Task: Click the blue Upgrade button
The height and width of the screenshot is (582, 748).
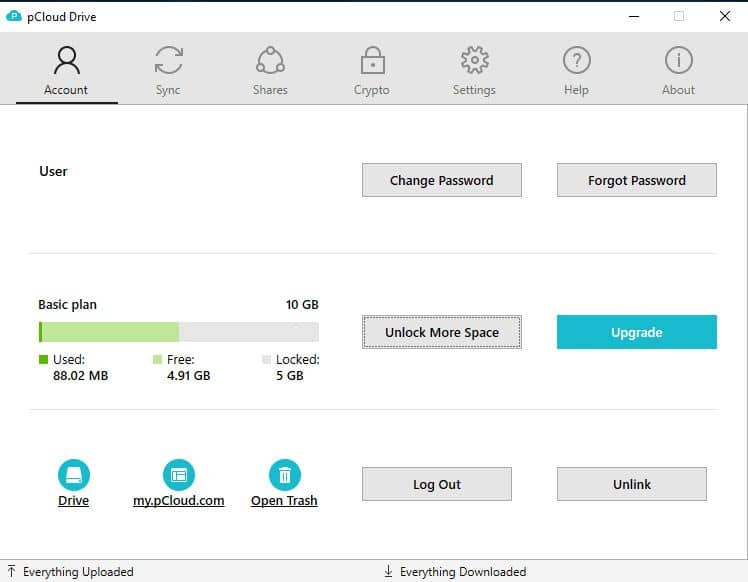Action: pyautogui.click(x=637, y=332)
